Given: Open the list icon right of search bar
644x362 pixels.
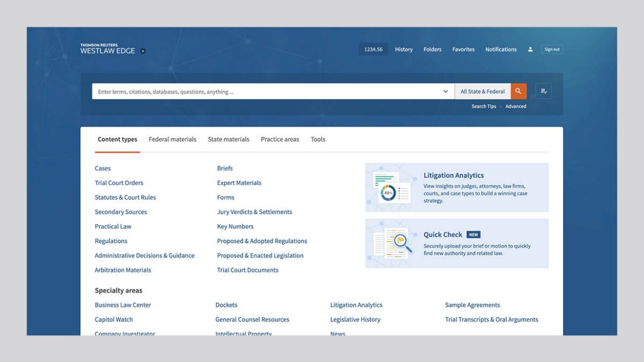Looking at the screenshot, I should [544, 91].
